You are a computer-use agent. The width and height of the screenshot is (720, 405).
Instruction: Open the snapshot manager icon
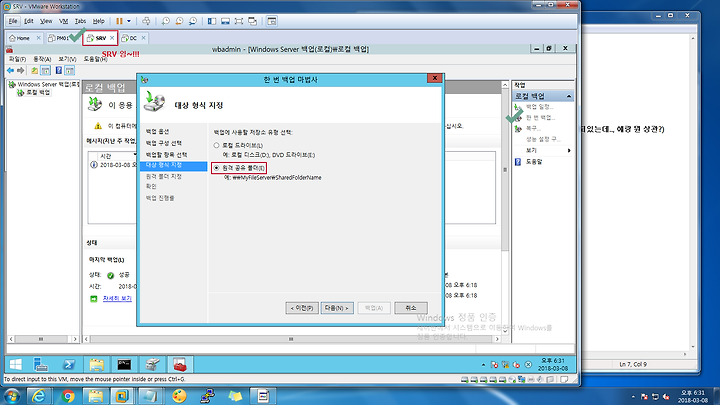click(193, 21)
